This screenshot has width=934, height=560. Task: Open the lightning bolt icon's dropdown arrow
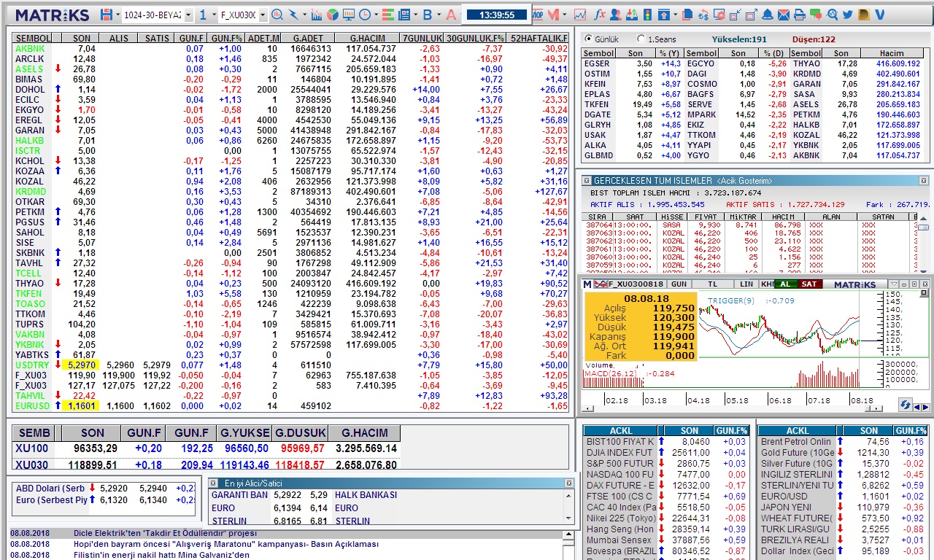click(304, 15)
